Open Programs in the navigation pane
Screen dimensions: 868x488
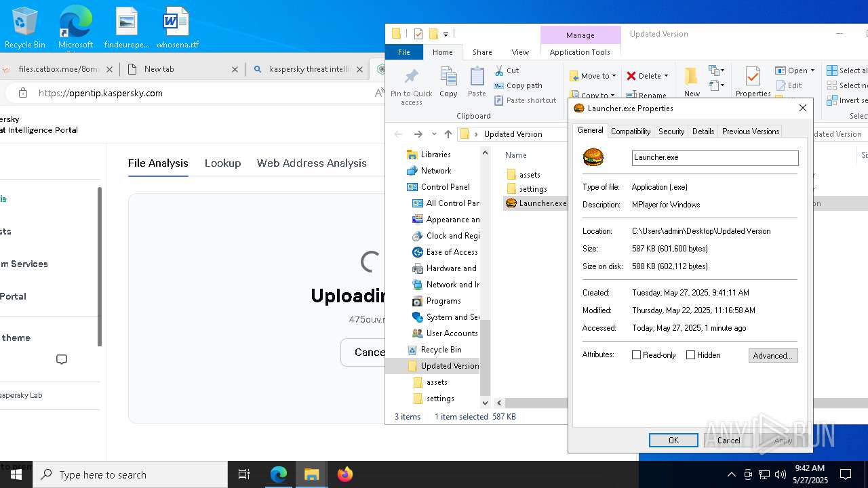[437, 301]
